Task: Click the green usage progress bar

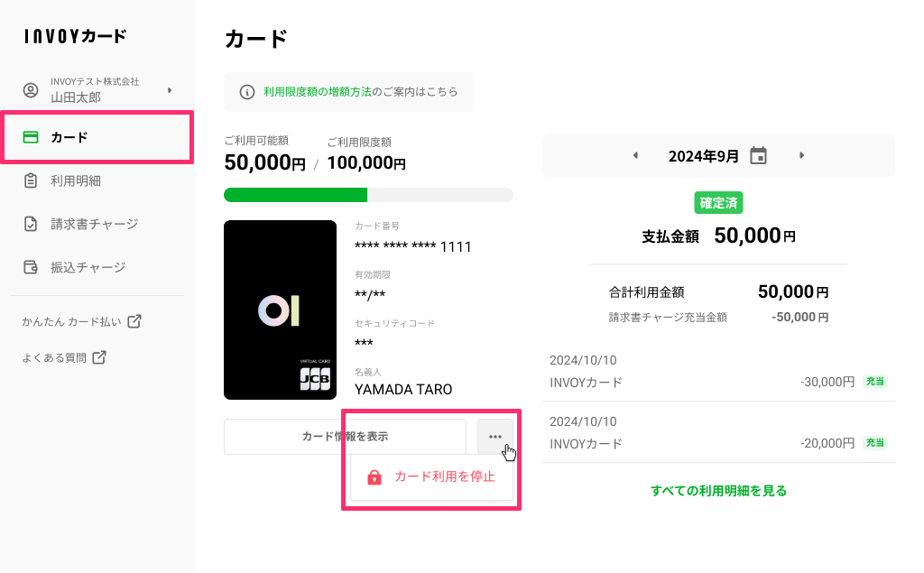Action: (295, 195)
